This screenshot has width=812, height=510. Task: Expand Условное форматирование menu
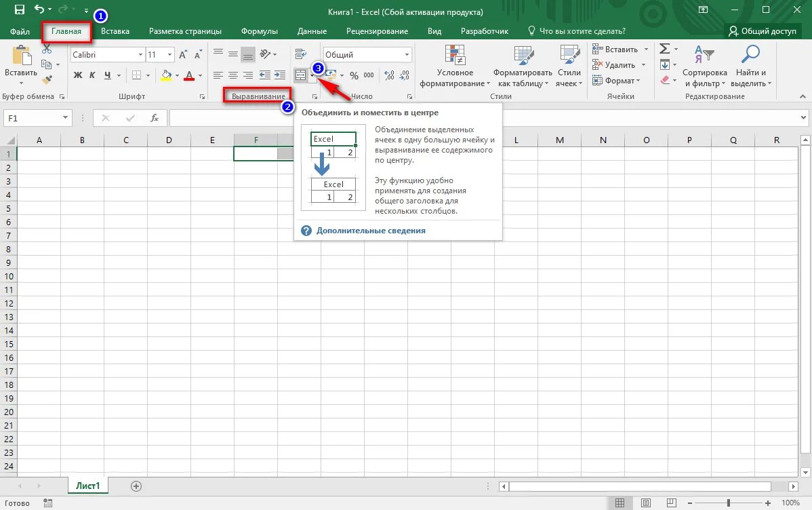(455, 66)
